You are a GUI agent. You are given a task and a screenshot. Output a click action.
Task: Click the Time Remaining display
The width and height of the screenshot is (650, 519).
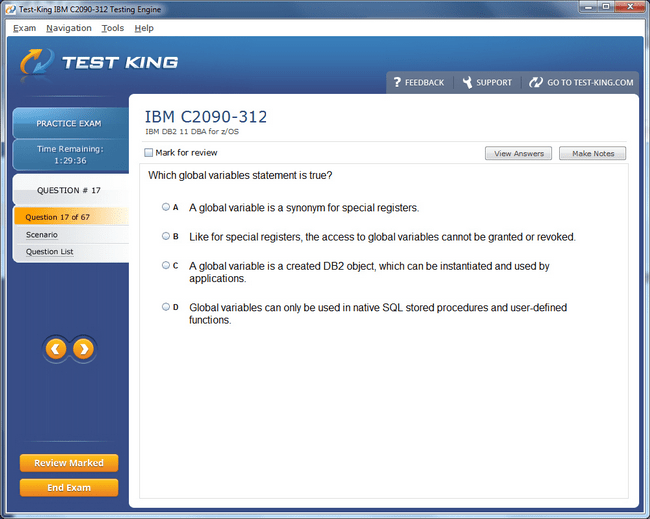click(x=70, y=155)
